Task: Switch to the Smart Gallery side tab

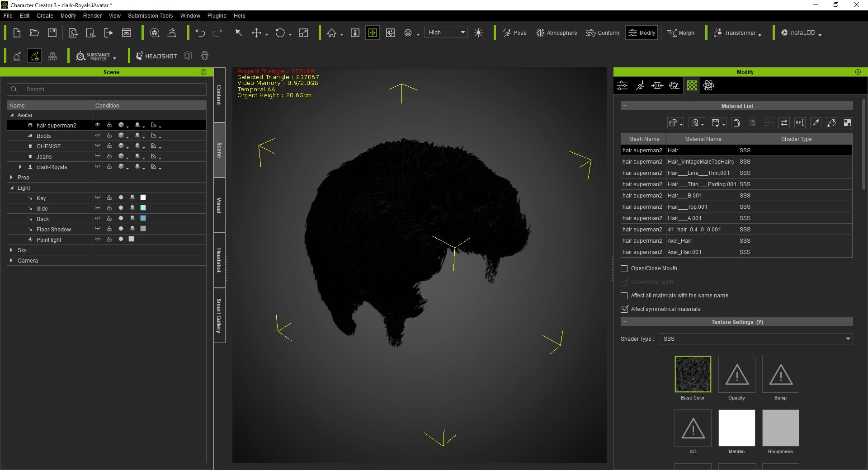Action: [219, 315]
